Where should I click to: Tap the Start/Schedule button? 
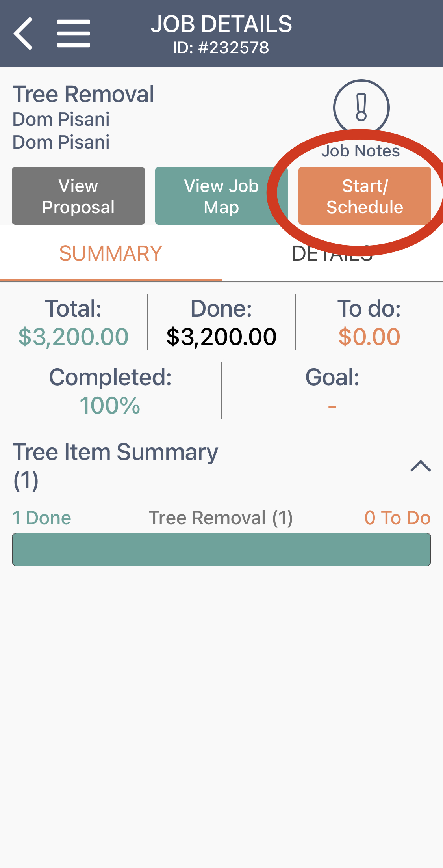click(365, 196)
